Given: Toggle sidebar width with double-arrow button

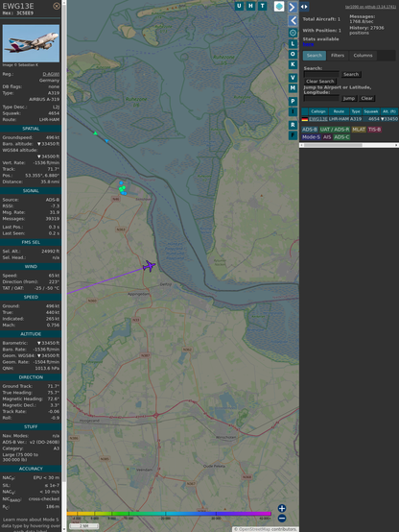Looking at the screenshot, I should (304, 7).
